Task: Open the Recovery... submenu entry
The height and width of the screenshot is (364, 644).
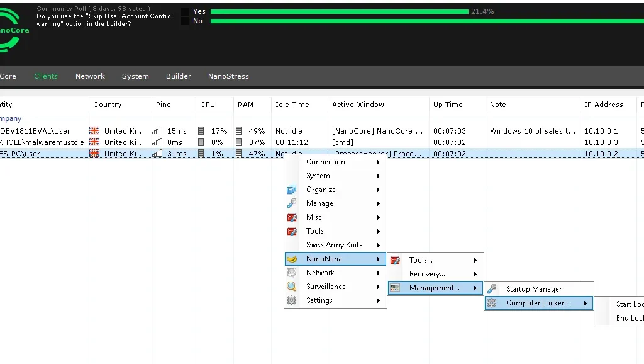Action: tap(436, 274)
